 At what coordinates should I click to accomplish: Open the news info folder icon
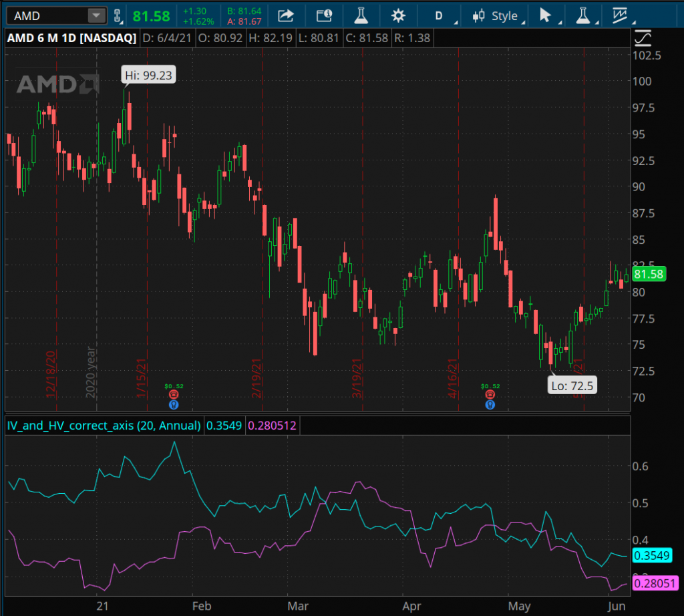pos(324,16)
